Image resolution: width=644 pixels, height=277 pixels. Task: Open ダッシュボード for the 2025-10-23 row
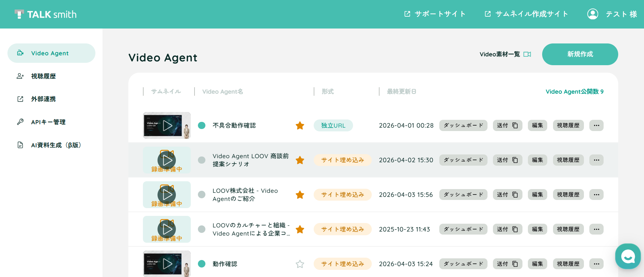pyautogui.click(x=463, y=229)
